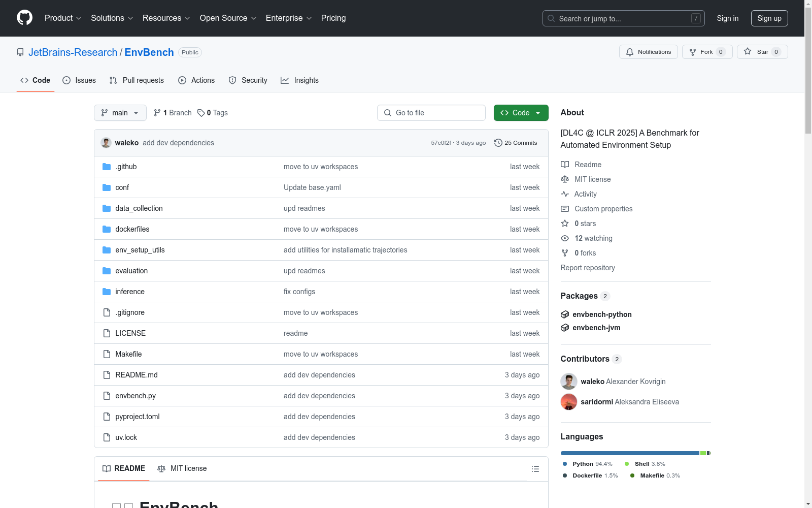Expand the Solutions menu
This screenshot has height=508, width=812.
point(112,18)
